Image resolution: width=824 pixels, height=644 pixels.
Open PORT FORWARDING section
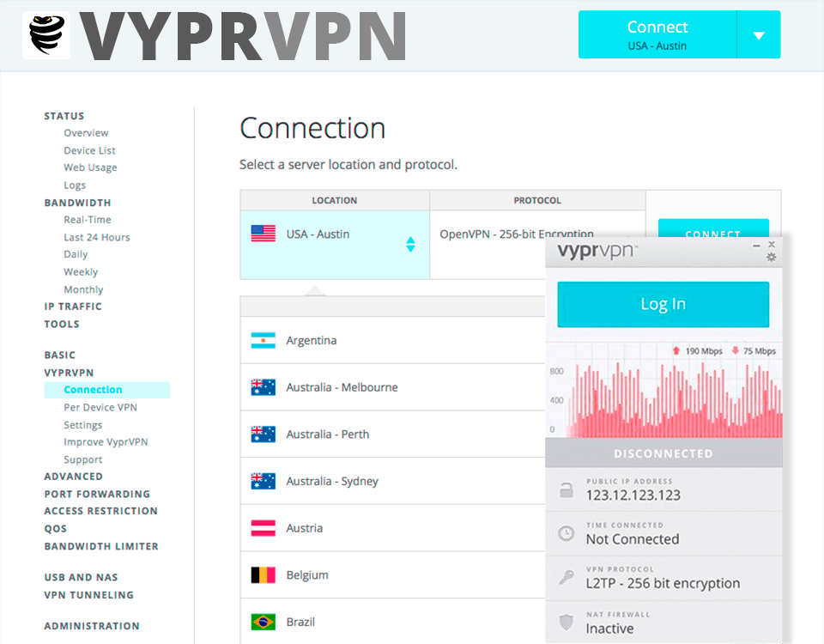(97, 495)
